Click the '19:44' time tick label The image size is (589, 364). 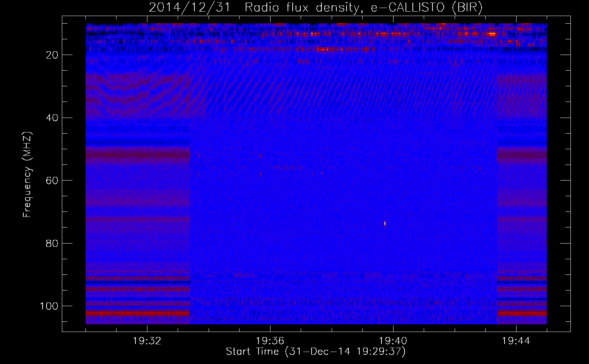click(516, 341)
